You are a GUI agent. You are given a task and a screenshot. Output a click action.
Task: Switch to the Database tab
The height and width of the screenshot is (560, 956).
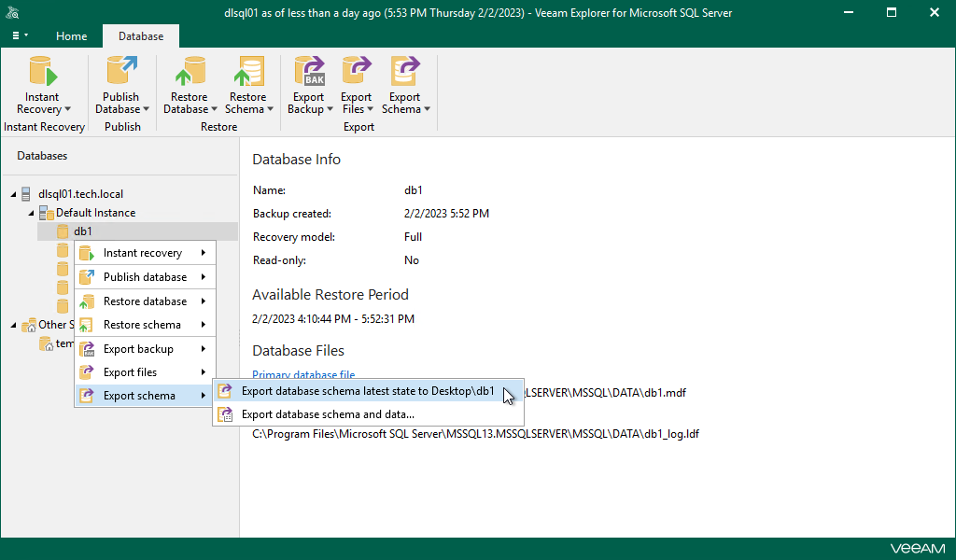(x=141, y=36)
